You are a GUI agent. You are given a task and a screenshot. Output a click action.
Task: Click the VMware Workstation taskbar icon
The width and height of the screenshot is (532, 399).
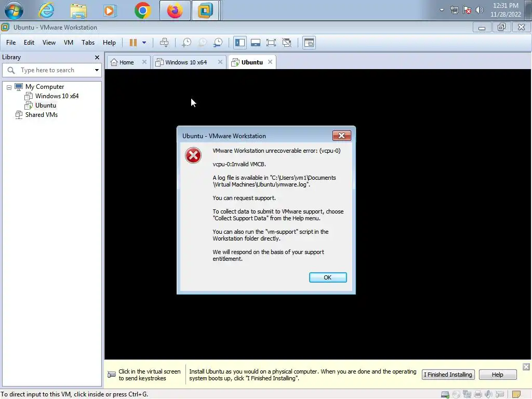[x=205, y=10]
